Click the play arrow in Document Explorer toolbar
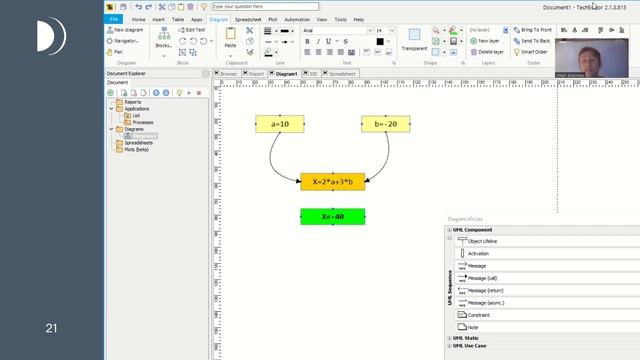Screen dimensions: 640x360 point(189,93)
